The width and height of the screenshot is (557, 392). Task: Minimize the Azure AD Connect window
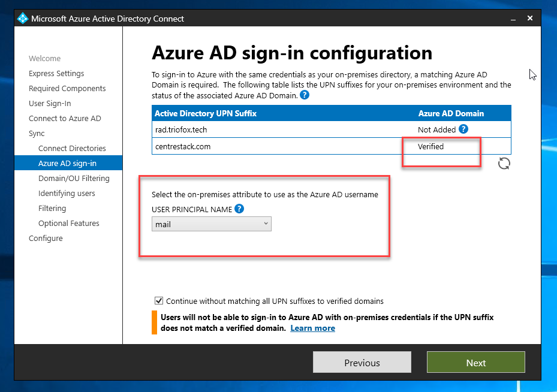513,19
